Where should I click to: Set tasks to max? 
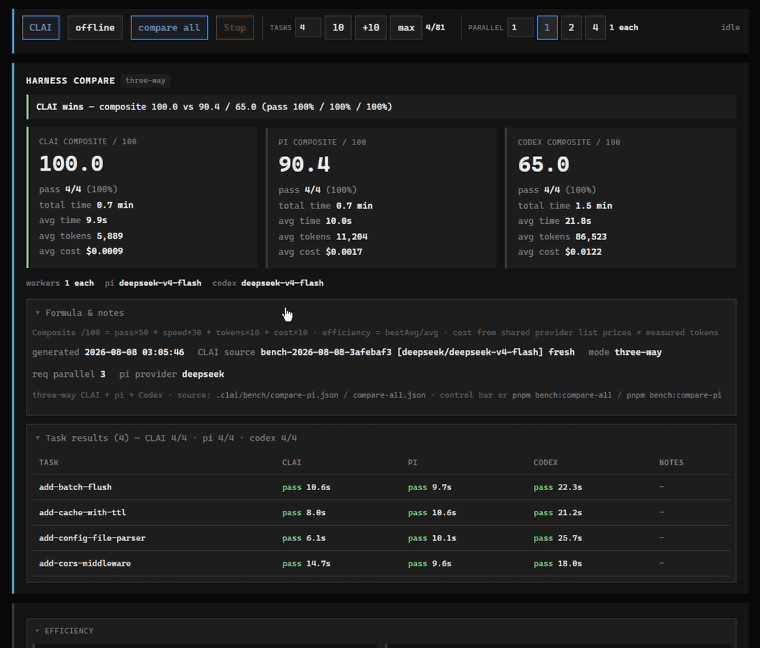click(406, 28)
